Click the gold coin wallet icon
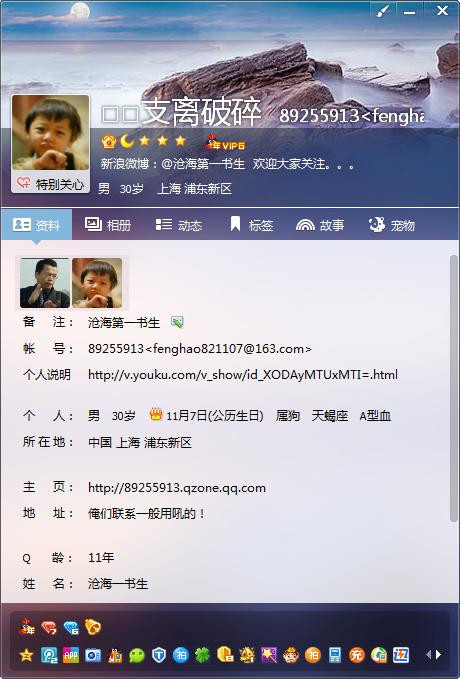This screenshot has width=460, height=679. click(225, 655)
